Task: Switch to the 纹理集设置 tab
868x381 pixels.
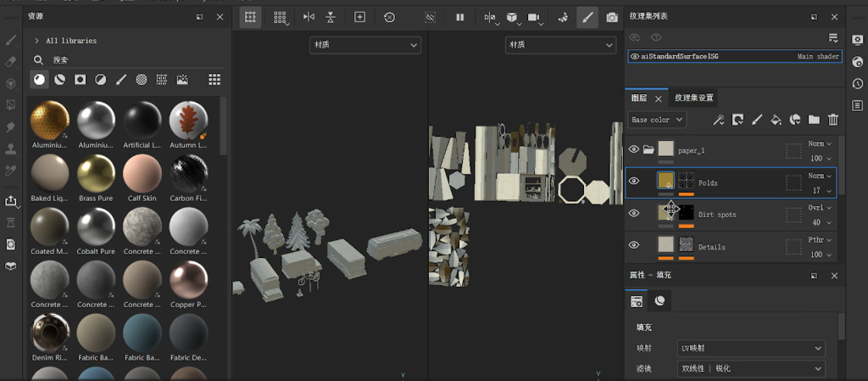Action: click(x=693, y=98)
